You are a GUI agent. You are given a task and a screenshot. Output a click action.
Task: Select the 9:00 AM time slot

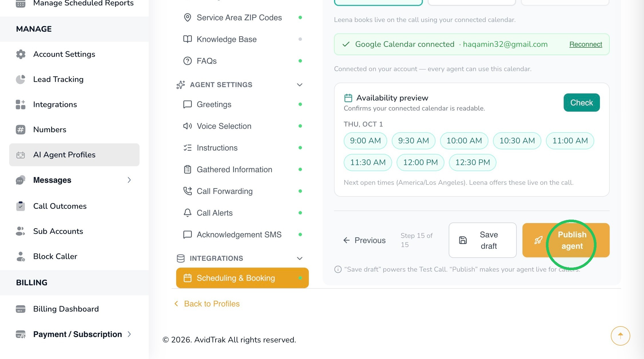click(x=365, y=141)
